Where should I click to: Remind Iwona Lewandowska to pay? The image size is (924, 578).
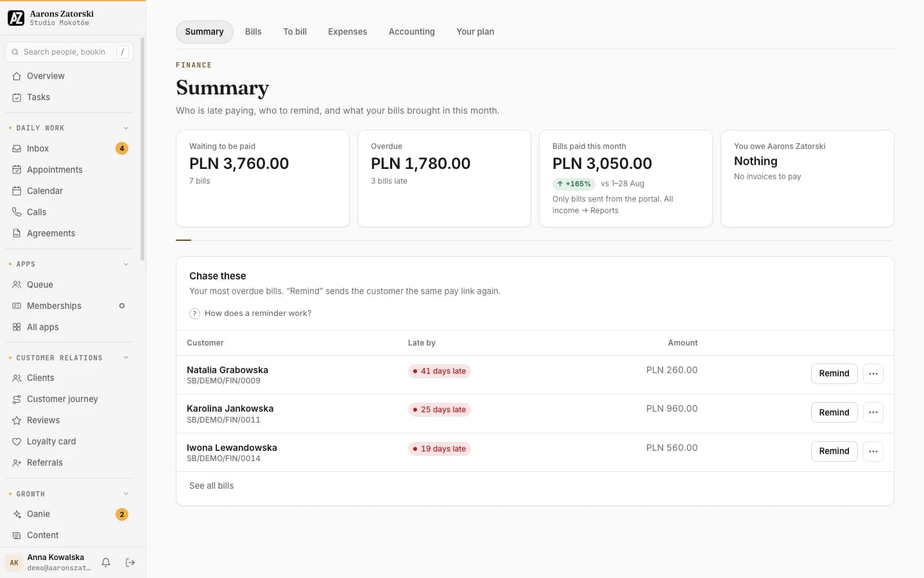pos(834,451)
